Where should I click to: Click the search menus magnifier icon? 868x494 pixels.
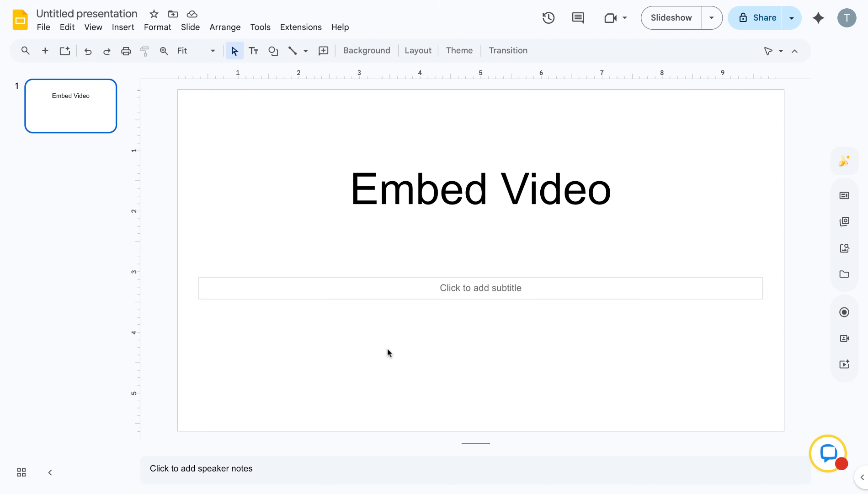[x=26, y=51]
